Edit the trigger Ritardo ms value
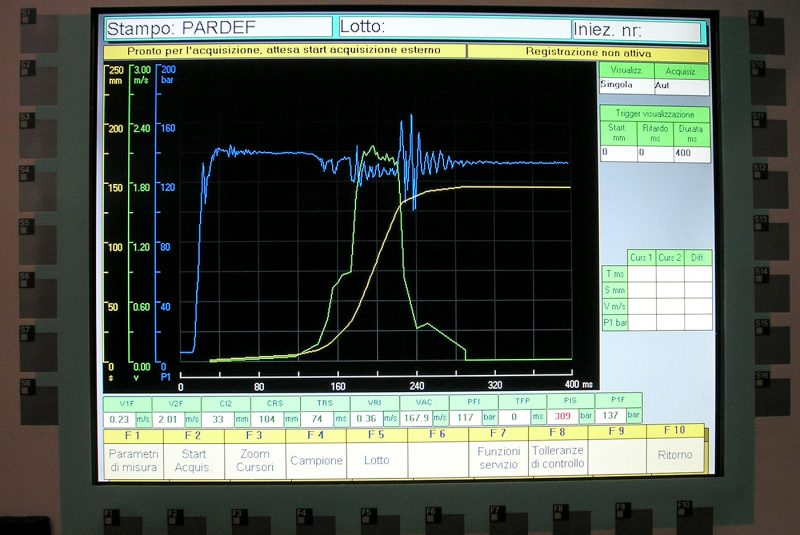 click(654, 153)
